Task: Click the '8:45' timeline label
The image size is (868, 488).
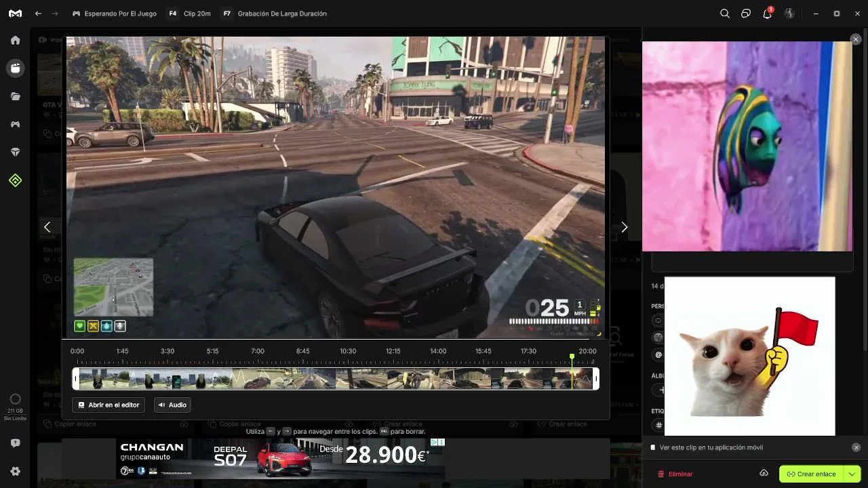Action: 303,351
